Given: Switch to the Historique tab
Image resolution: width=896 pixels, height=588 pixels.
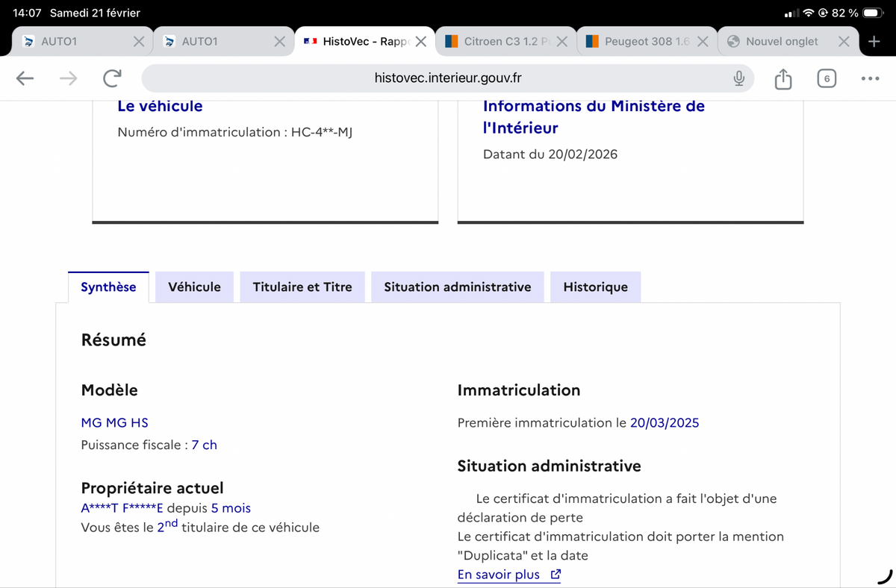Looking at the screenshot, I should pos(595,287).
